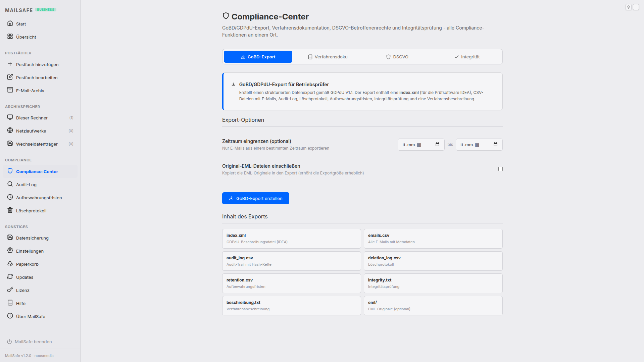
Task: Select the Audit-Log magnifier icon
Action: 10,184
